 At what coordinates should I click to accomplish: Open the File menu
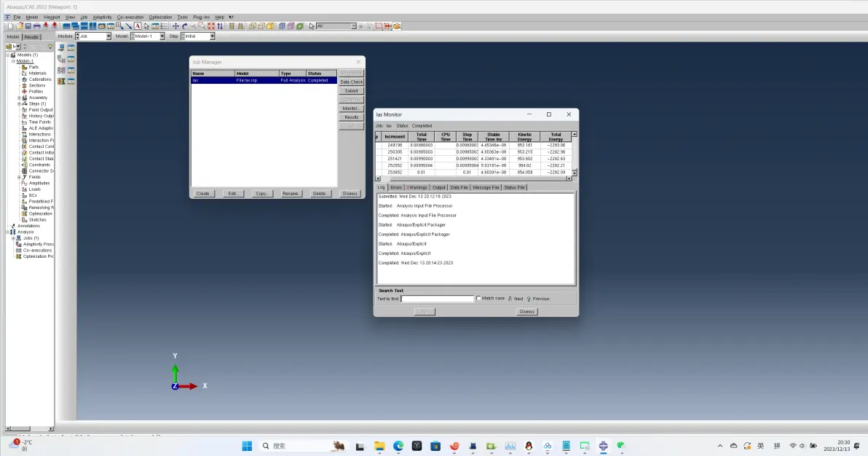[17, 17]
